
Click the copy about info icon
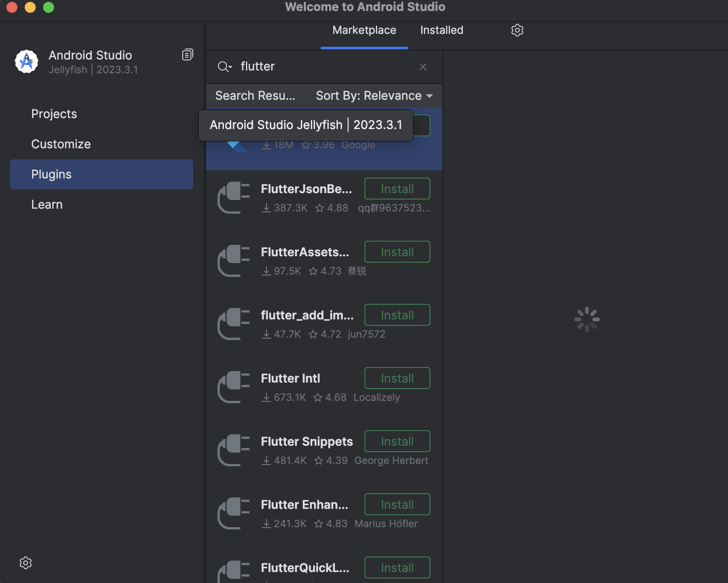click(x=188, y=55)
